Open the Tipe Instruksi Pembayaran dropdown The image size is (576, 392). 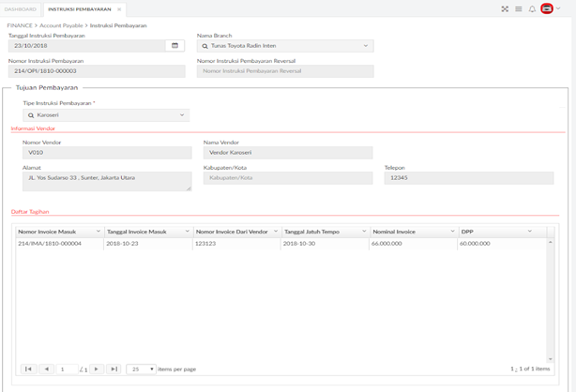point(182,115)
